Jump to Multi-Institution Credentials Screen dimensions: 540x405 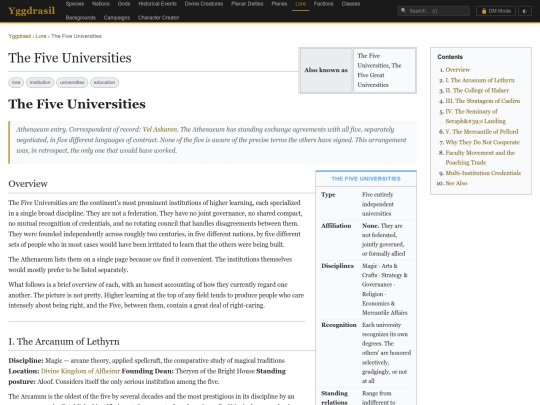coord(483,173)
